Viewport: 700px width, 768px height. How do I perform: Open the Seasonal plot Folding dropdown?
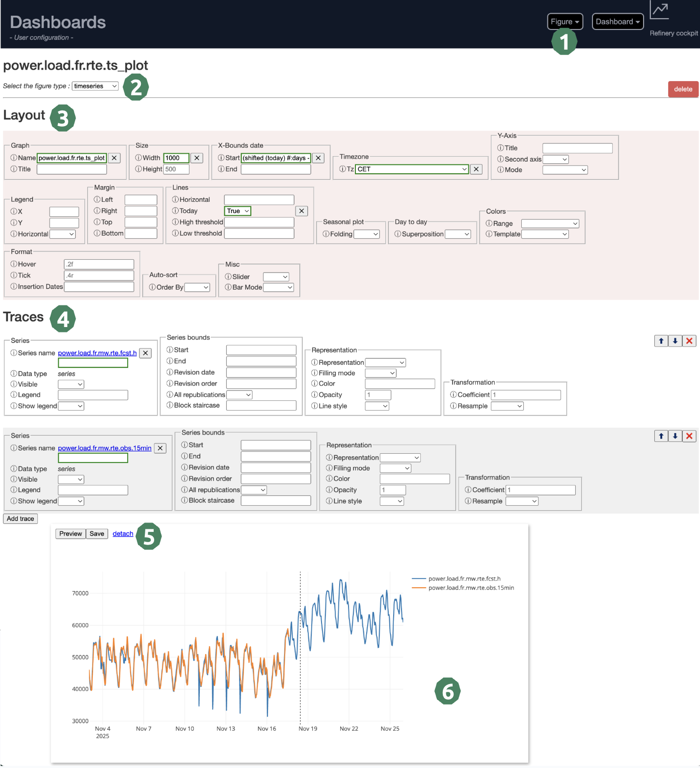pyautogui.click(x=367, y=234)
